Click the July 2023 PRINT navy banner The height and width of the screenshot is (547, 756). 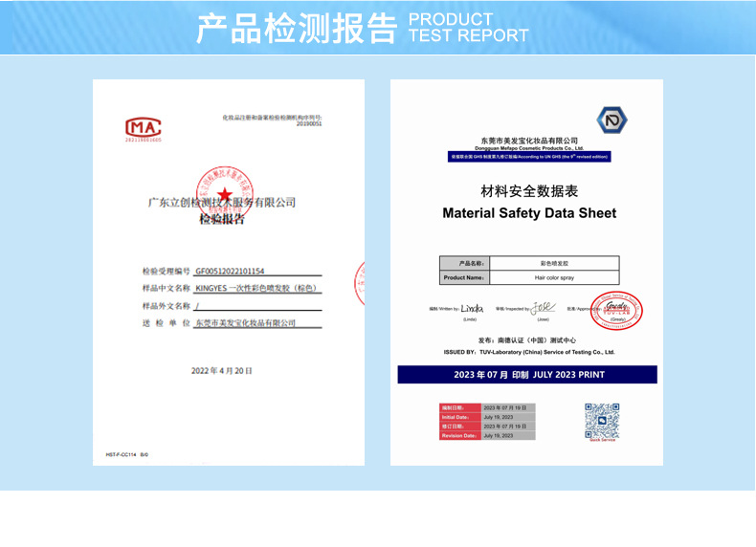(x=527, y=375)
